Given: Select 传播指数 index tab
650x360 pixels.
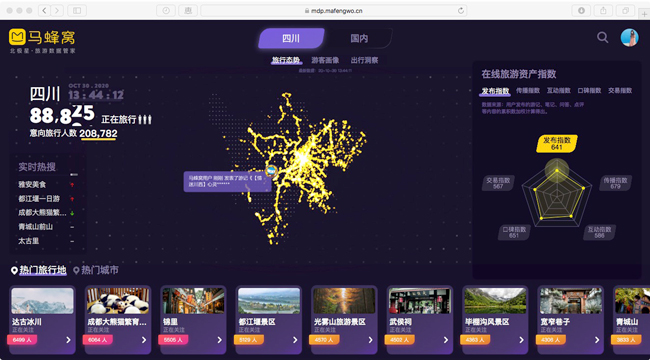Looking at the screenshot, I should click(x=528, y=90).
